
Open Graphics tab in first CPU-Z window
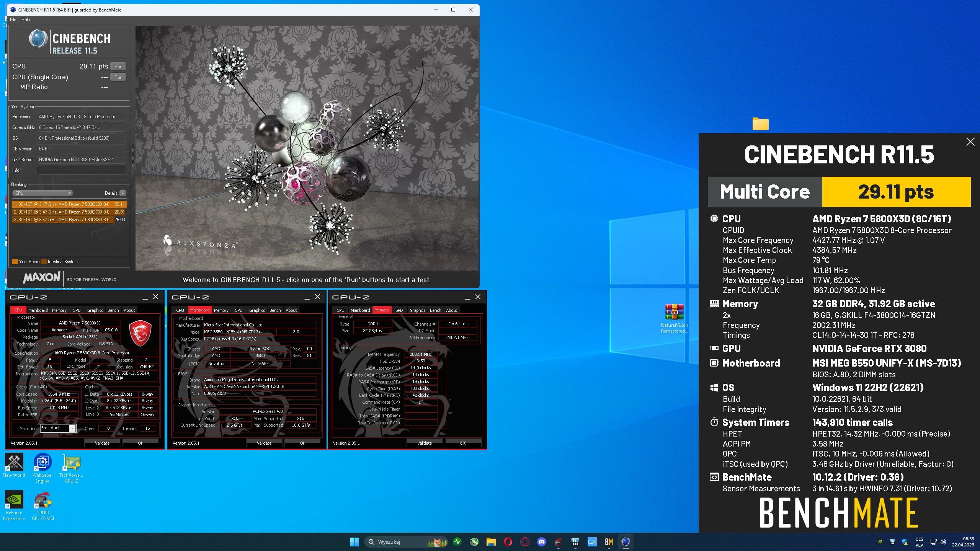95,310
